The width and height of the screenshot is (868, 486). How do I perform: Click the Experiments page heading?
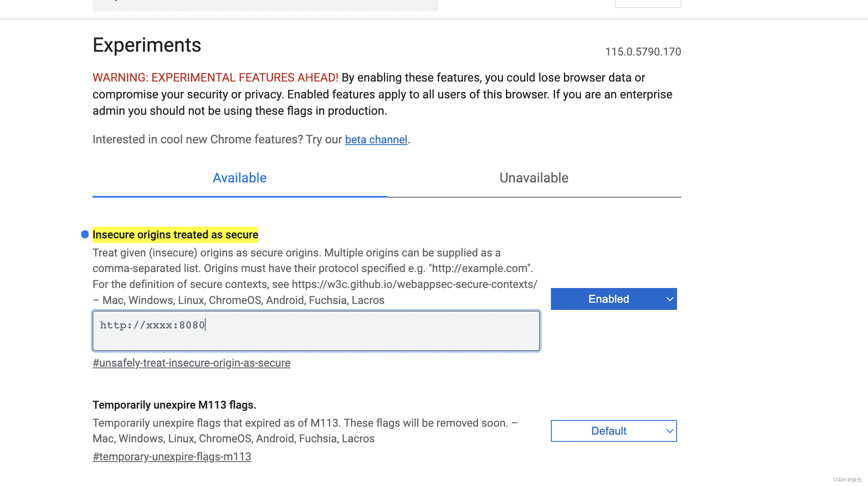click(147, 45)
